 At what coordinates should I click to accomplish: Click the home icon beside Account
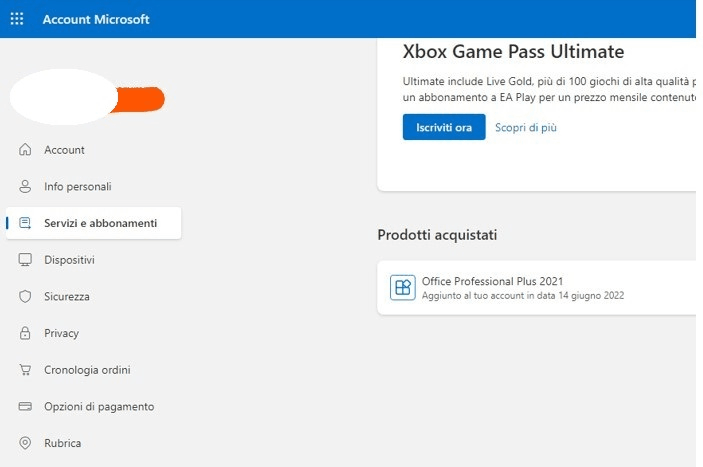pos(25,149)
